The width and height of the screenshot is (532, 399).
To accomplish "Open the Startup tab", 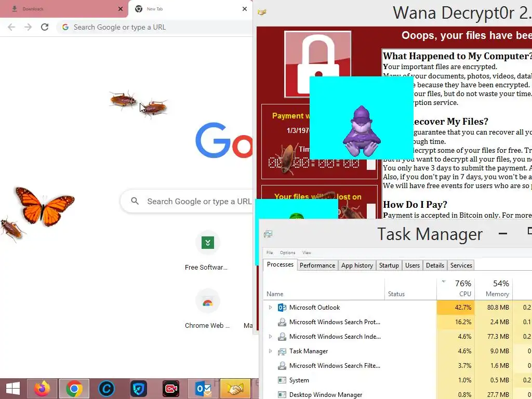I will (389, 265).
